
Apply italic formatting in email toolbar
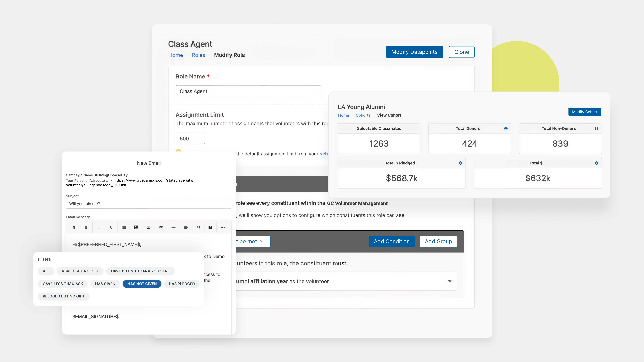click(x=99, y=227)
